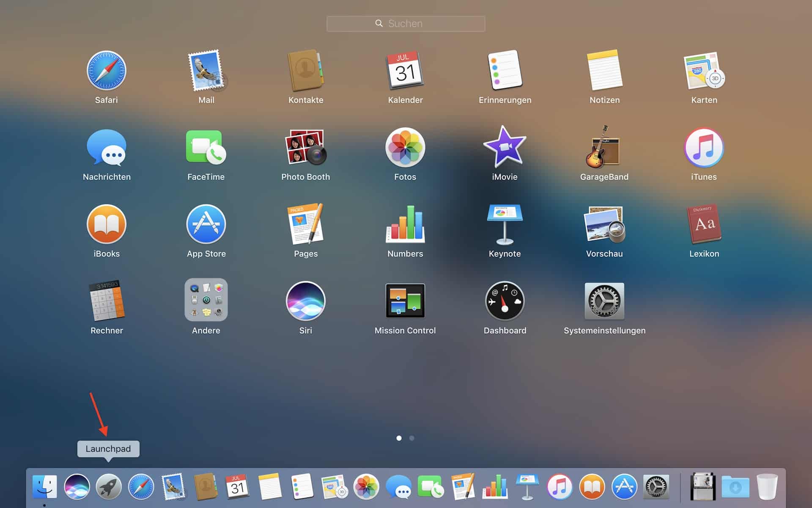Open Systemeinstellungen in the Launchpad grid
Image resolution: width=812 pixels, height=508 pixels.
point(605,301)
